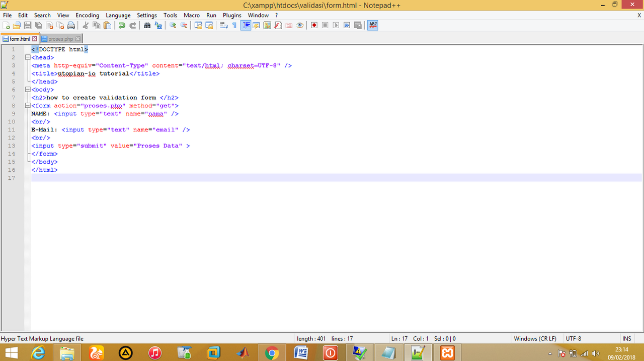Open the Language menu
The height and width of the screenshot is (361, 644).
(118, 15)
